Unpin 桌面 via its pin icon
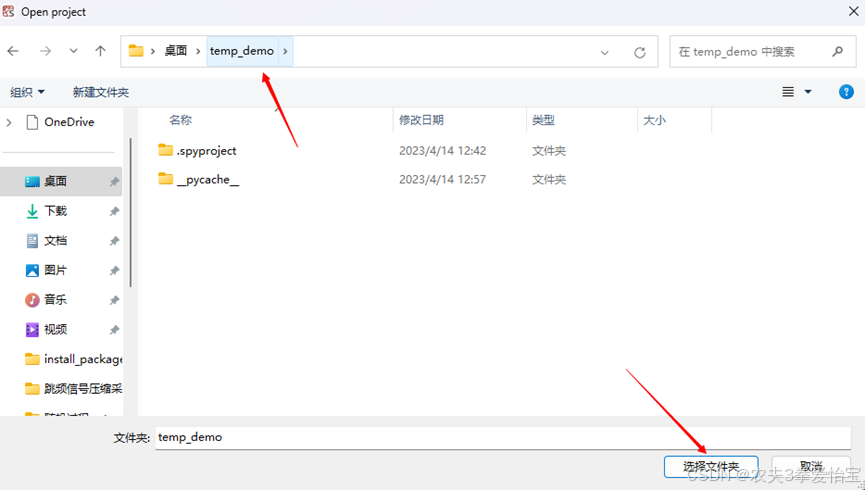 coord(114,182)
